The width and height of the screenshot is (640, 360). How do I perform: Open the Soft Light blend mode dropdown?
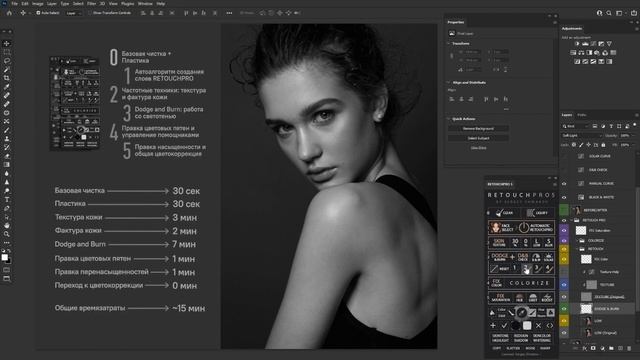[582, 136]
